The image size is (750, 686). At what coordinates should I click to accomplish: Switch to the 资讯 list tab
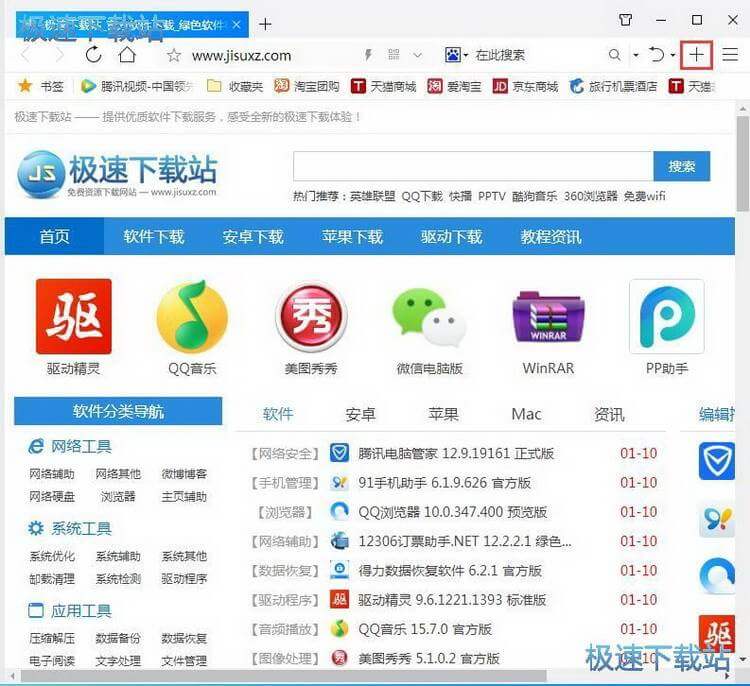pyautogui.click(x=609, y=414)
